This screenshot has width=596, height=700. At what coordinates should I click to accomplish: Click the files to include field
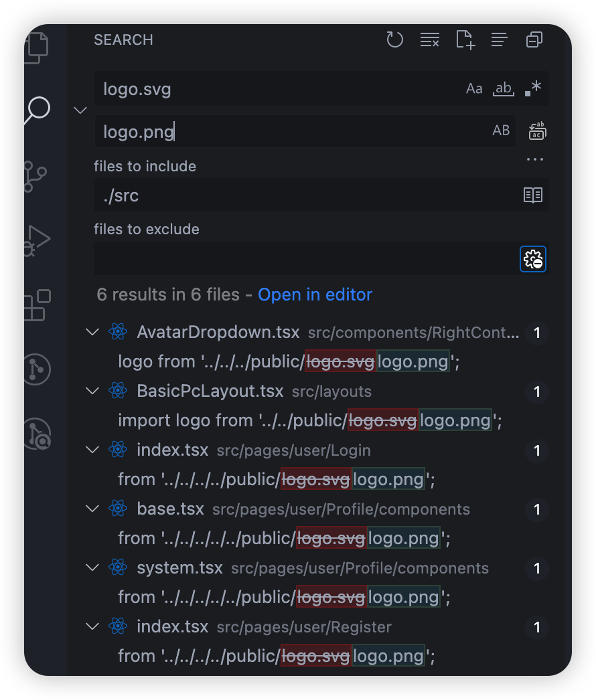(x=306, y=195)
